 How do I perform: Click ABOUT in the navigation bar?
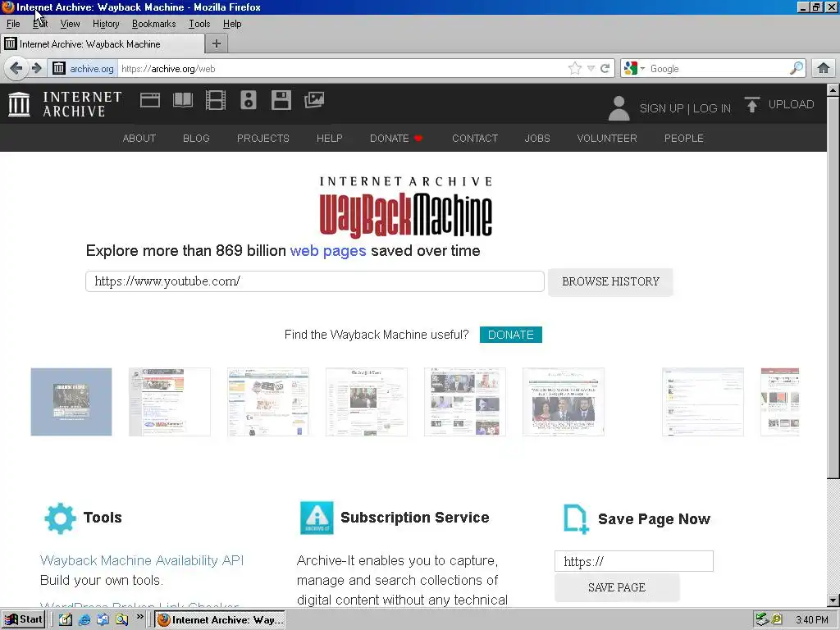click(x=139, y=138)
